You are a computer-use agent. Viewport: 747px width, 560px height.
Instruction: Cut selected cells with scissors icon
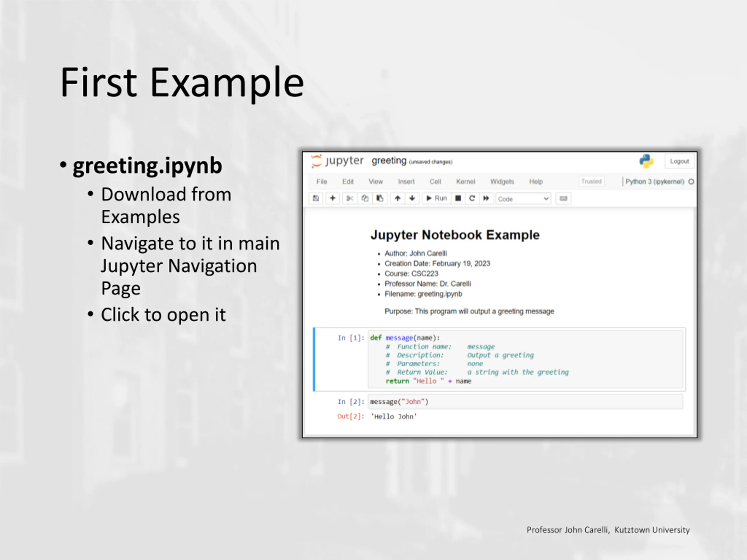point(350,198)
